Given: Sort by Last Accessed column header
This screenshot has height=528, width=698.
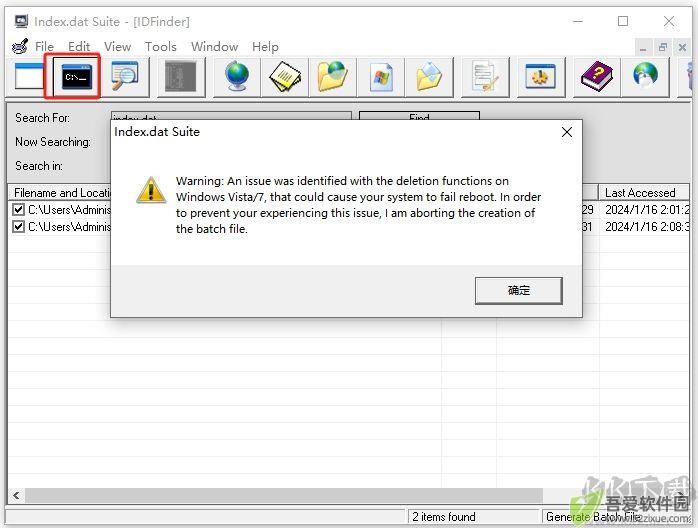Looking at the screenshot, I should pos(644,193).
